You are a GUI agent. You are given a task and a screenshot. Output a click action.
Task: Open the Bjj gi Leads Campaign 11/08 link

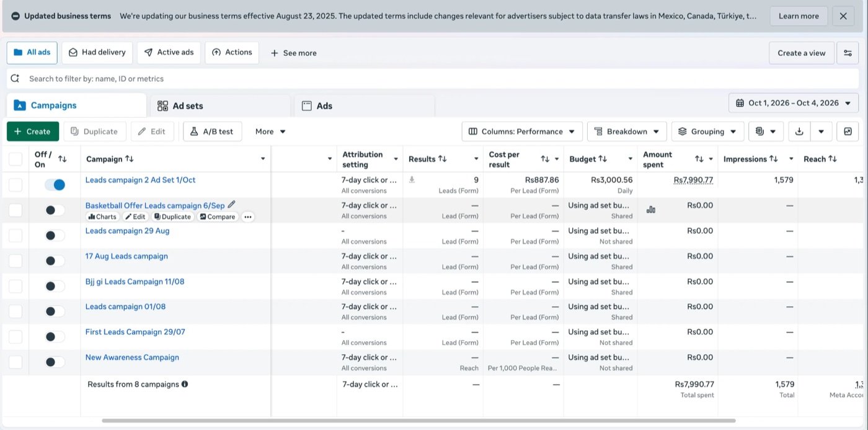coord(135,282)
